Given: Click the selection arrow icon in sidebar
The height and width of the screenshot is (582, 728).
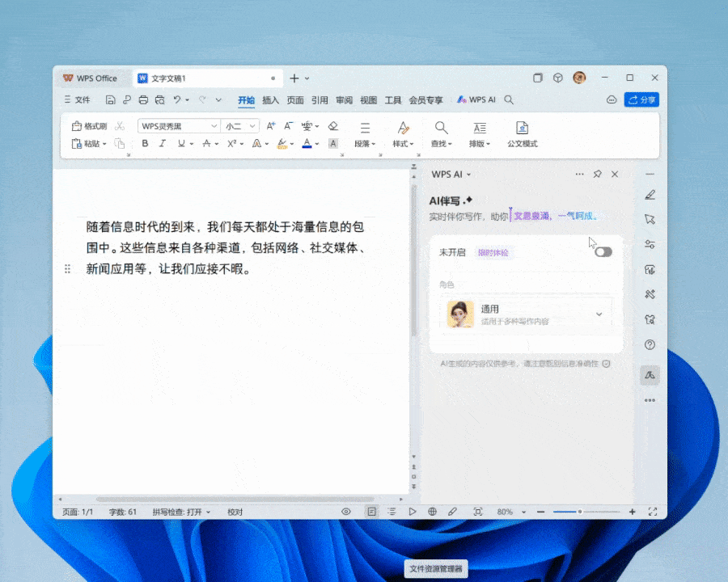Looking at the screenshot, I should [x=650, y=219].
